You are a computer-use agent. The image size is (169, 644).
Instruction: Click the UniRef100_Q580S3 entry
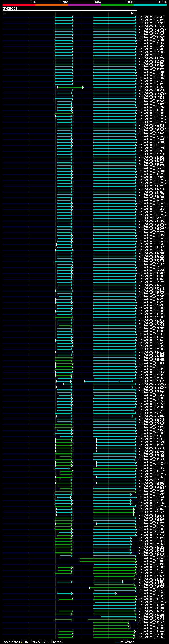152,637
